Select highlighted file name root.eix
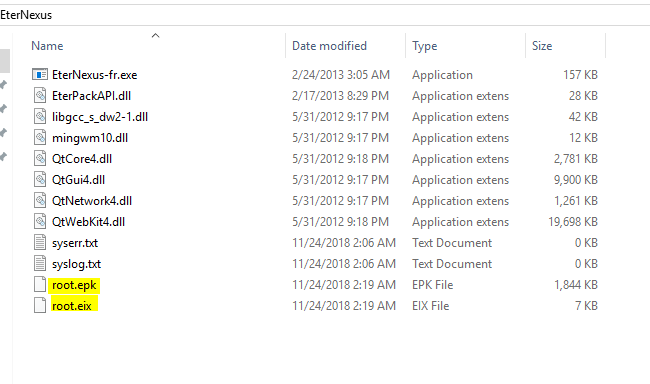Viewport: 650px width, 384px height. 72,306
